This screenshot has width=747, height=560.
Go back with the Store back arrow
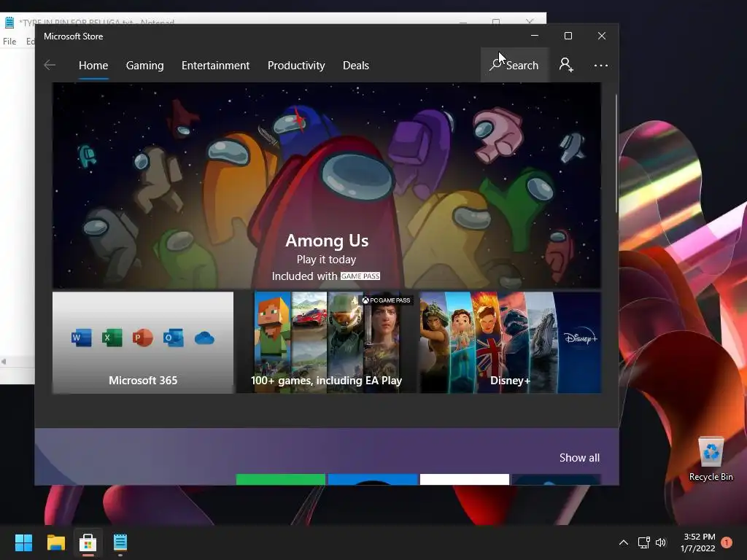pos(50,65)
